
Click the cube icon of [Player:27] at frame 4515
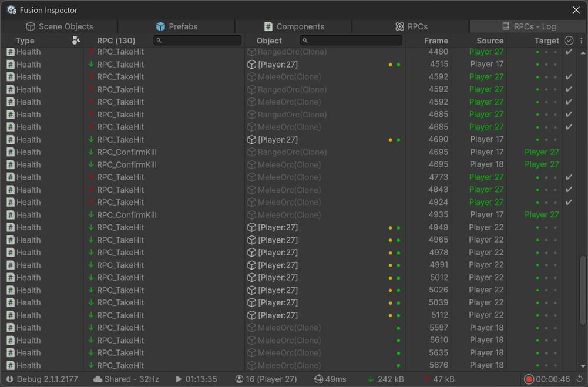click(251, 65)
